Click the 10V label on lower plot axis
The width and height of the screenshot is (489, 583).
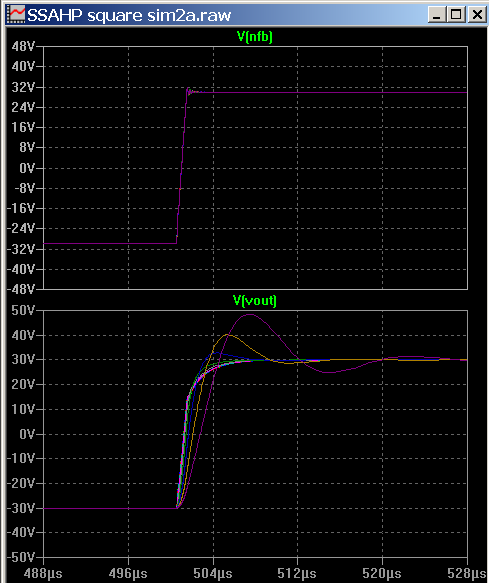23,409
